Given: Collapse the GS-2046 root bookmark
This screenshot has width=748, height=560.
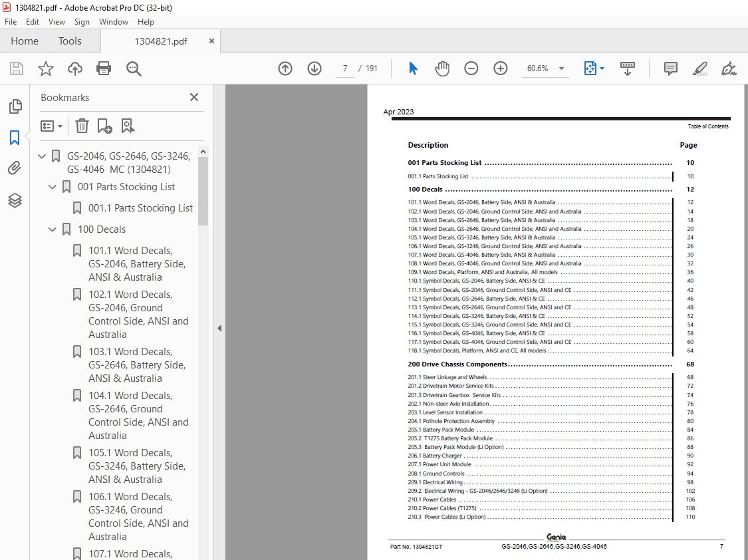Looking at the screenshot, I should pos(42,156).
